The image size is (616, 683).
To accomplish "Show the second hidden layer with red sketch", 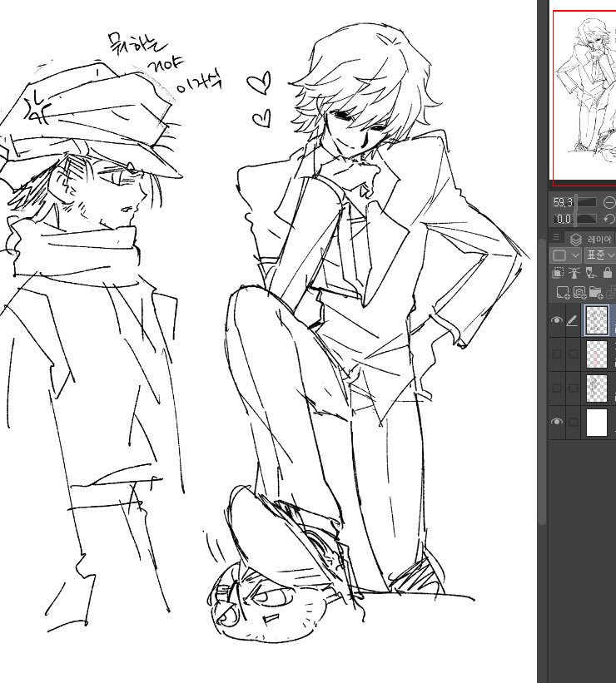I will point(557,354).
